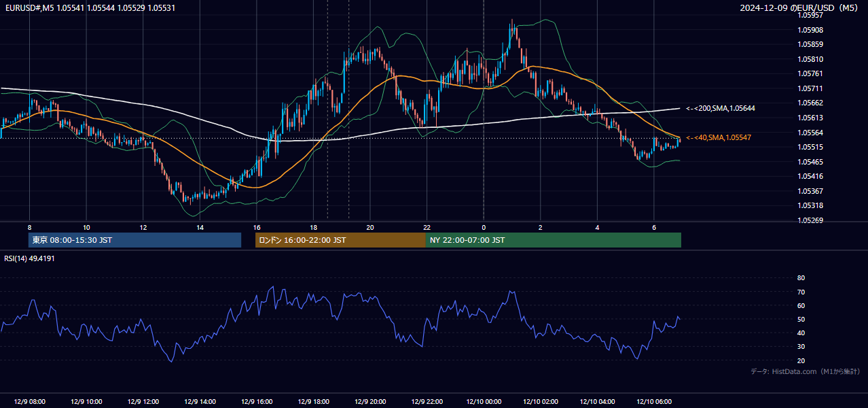
Task: Click the 12/9 14:00 time label
Action: 200,402
